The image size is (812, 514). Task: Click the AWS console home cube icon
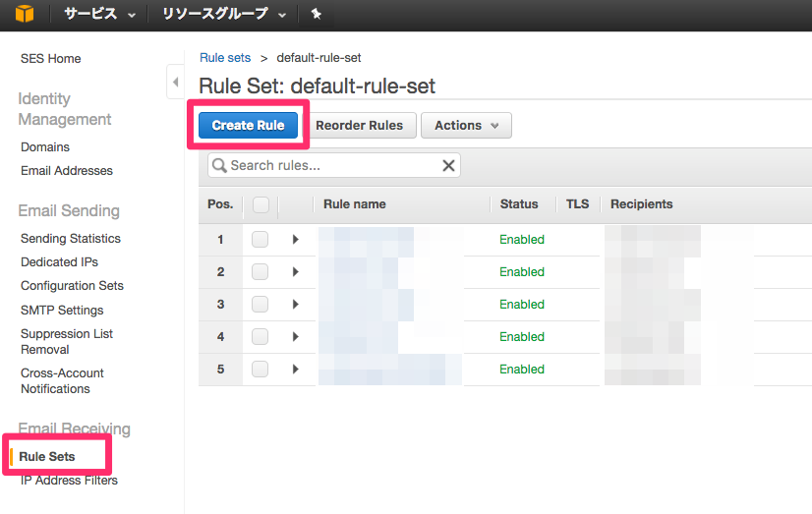25,14
